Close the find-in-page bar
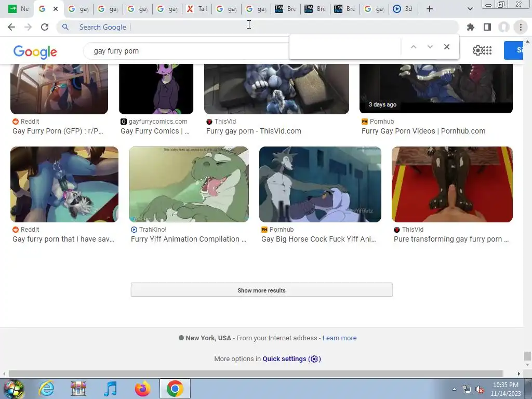The image size is (532, 399). click(x=446, y=47)
